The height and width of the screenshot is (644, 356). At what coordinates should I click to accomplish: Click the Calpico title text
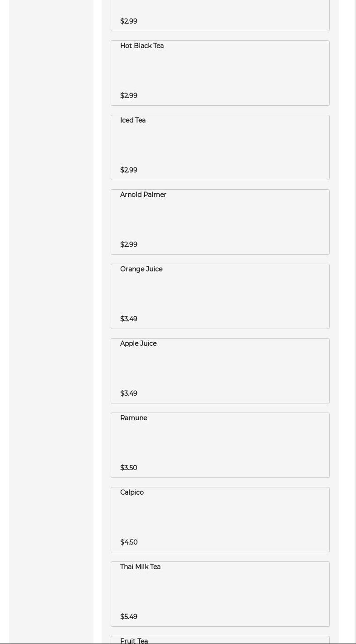[x=132, y=492]
